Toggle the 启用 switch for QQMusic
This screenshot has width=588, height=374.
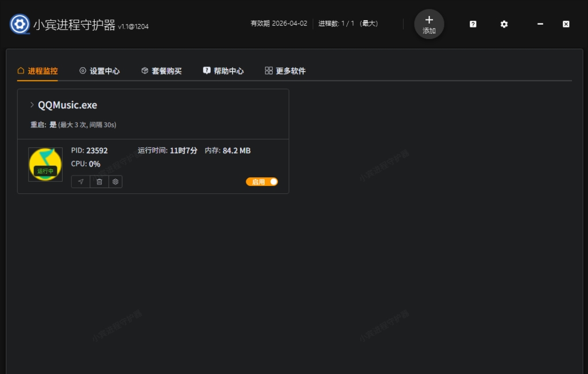(x=262, y=181)
